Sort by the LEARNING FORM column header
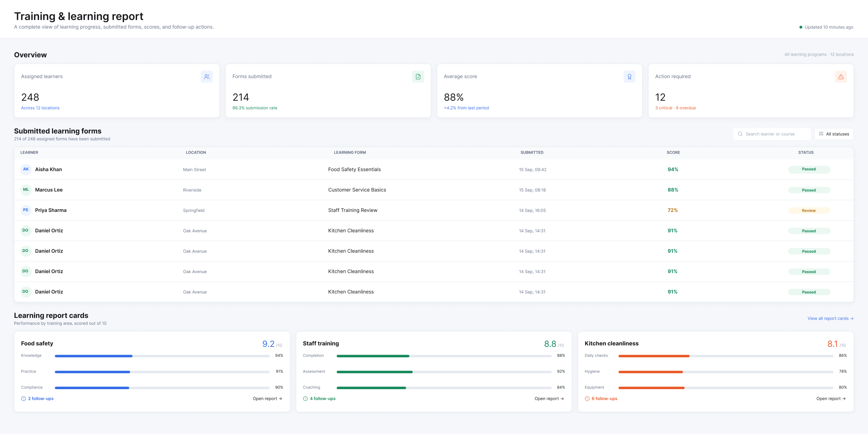 pyautogui.click(x=350, y=153)
